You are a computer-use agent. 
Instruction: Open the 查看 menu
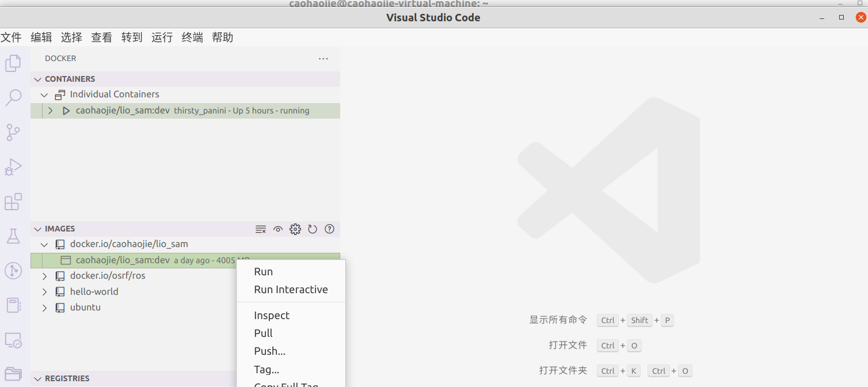pyautogui.click(x=102, y=37)
